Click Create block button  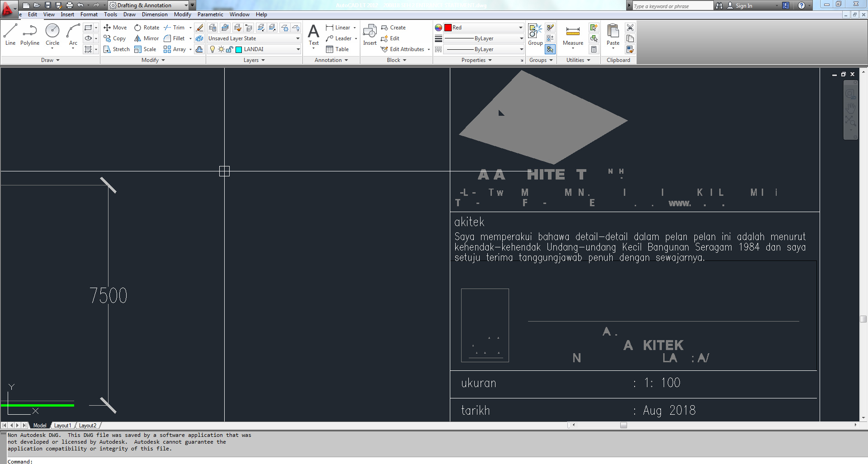(x=393, y=28)
